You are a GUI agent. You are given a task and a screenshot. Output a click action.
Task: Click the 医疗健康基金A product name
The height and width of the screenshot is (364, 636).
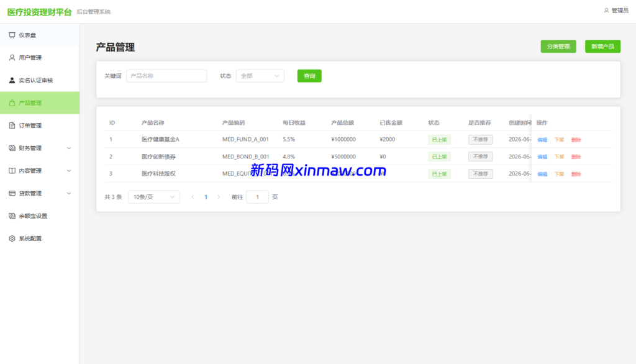coord(160,139)
